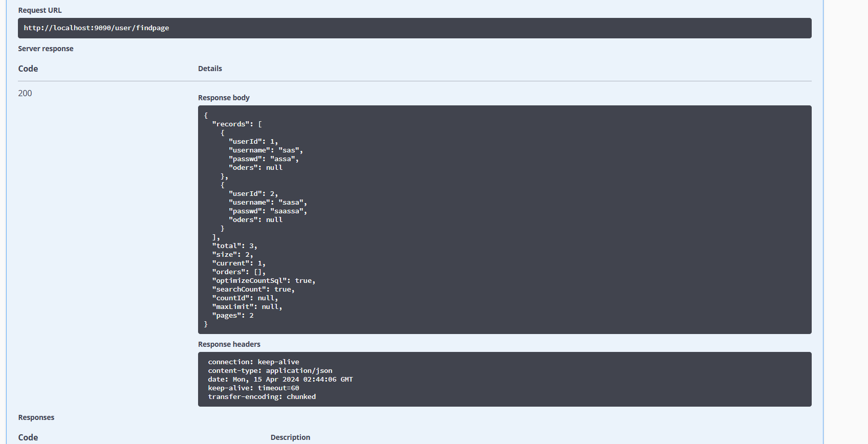Click the 200 status code
The width and height of the screenshot is (868, 444).
25,93
